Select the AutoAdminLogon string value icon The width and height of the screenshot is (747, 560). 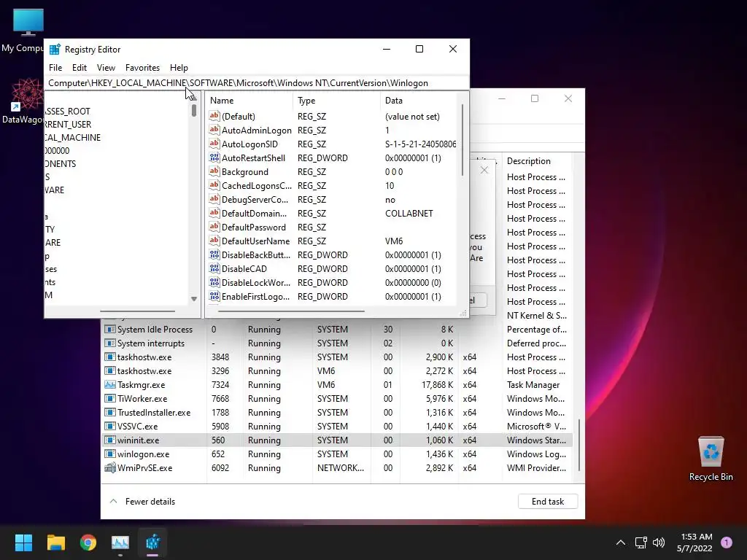[x=214, y=130]
